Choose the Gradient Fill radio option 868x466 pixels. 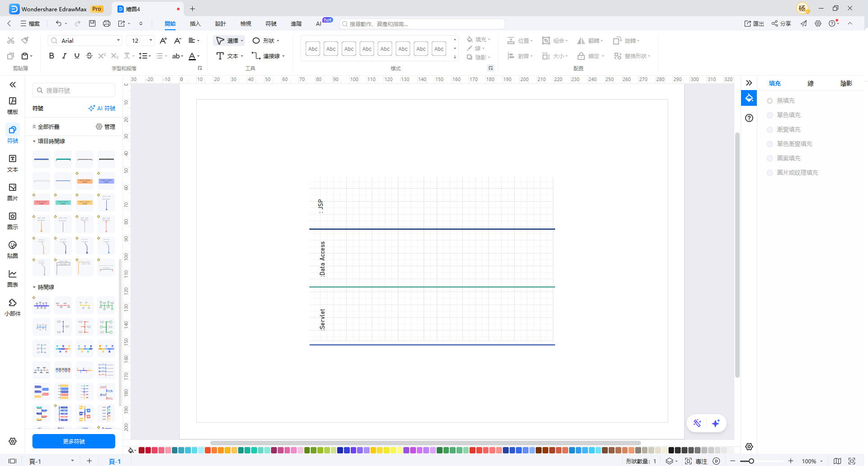(x=770, y=130)
